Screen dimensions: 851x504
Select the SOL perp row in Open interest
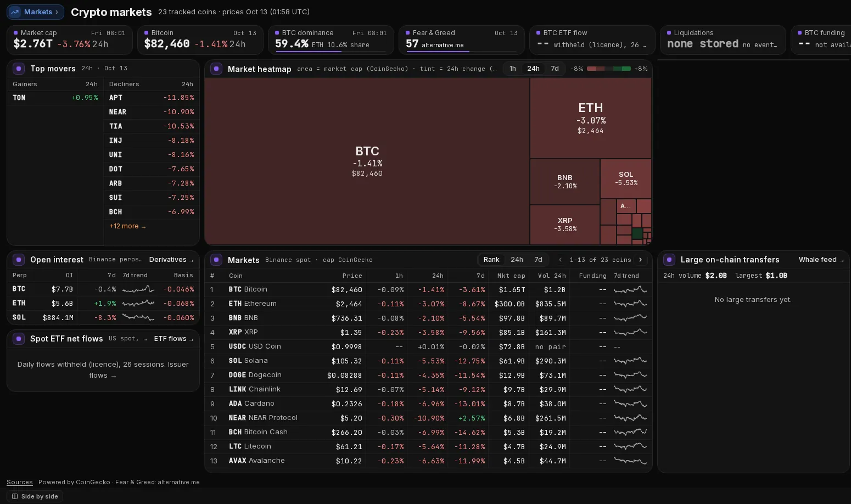(103, 317)
